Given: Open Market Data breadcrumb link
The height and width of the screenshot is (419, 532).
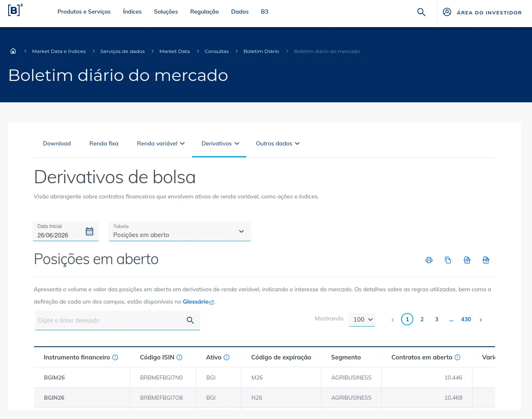Looking at the screenshot, I should [x=174, y=51].
